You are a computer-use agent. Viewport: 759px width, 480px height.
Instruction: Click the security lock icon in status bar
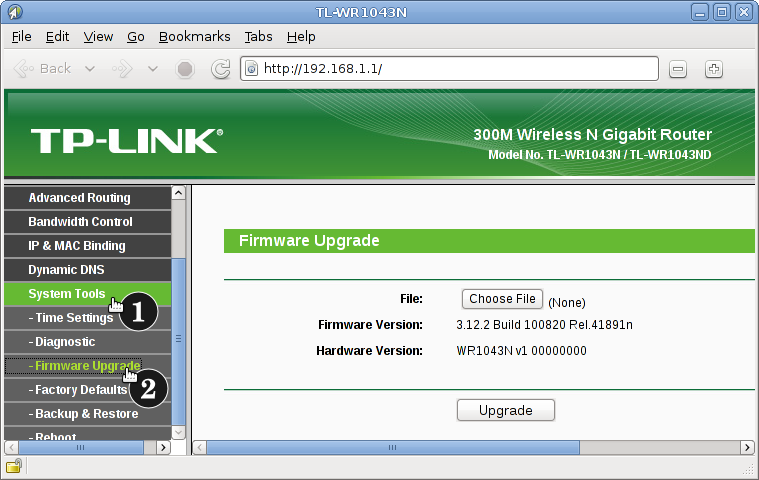pos(14,466)
